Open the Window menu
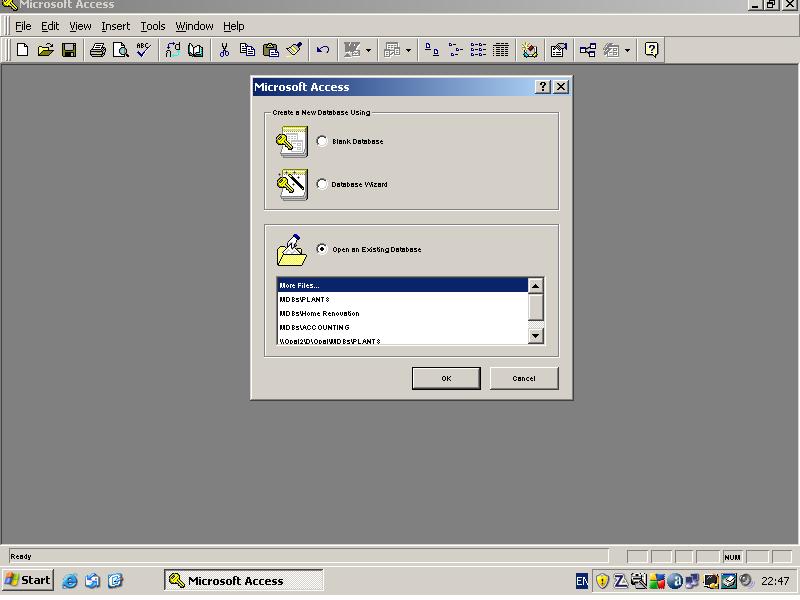Viewport: 800px width, 600px height. (x=194, y=26)
